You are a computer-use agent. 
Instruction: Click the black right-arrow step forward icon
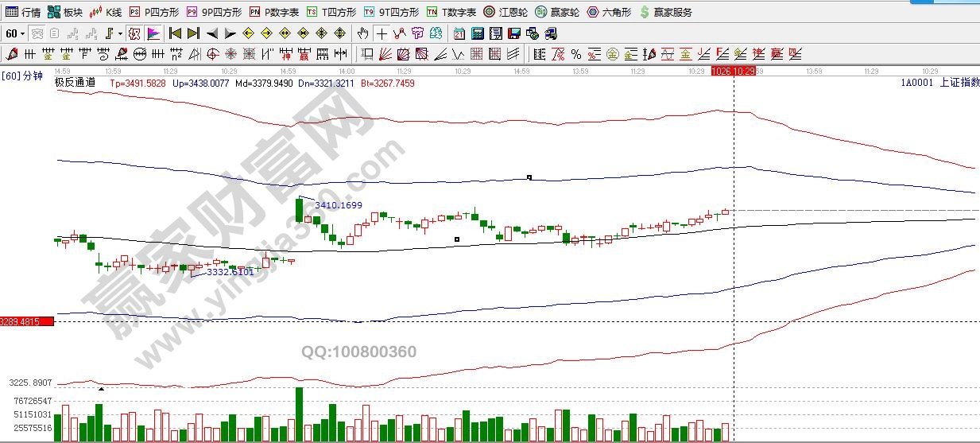pyautogui.click(x=230, y=33)
